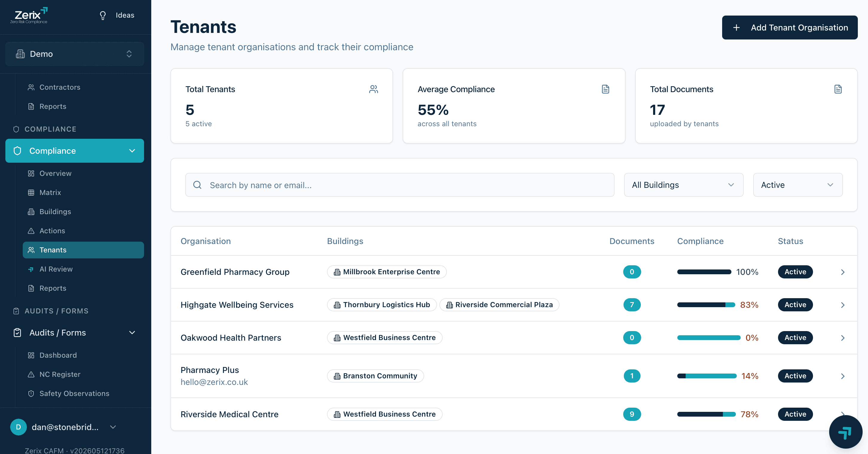868x454 pixels.
Task: Click Riverside Commercial Plaza building tag
Action: 499,305
